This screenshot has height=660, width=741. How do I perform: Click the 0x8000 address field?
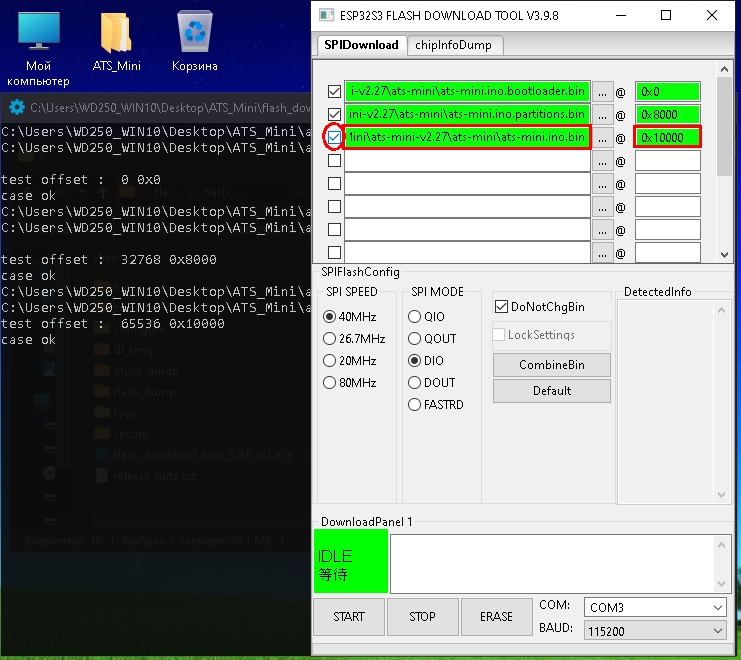pyautogui.click(x=667, y=115)
